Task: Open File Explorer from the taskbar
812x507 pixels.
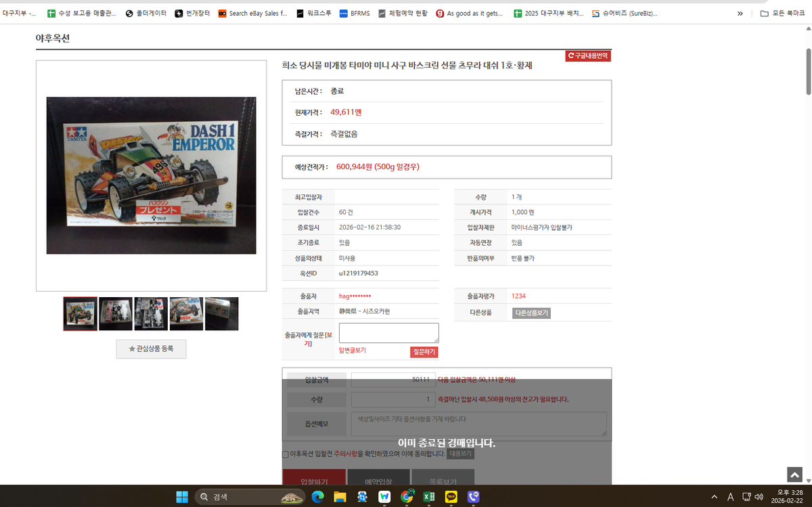Action: 340,497
